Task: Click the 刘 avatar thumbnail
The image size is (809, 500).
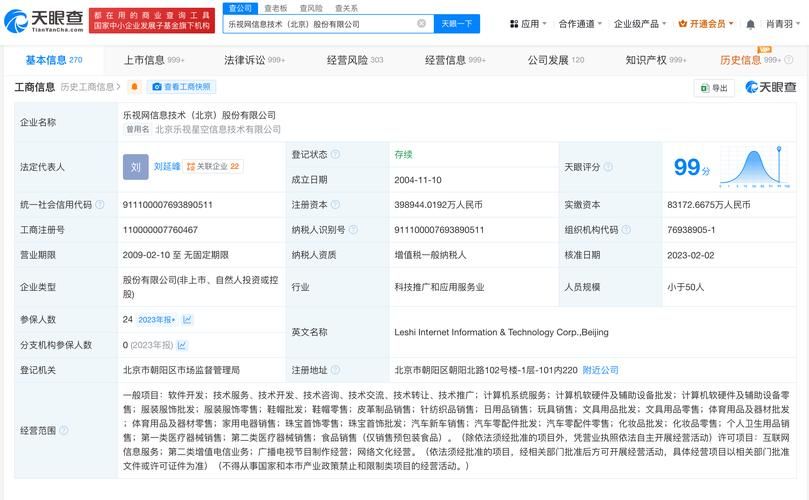Action: coord(136,167)
